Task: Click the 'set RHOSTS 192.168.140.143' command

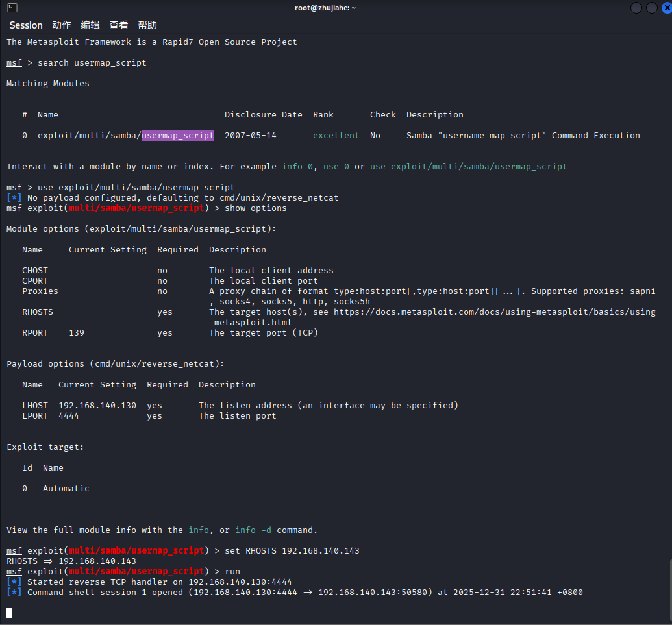Action: click(292, 551)
